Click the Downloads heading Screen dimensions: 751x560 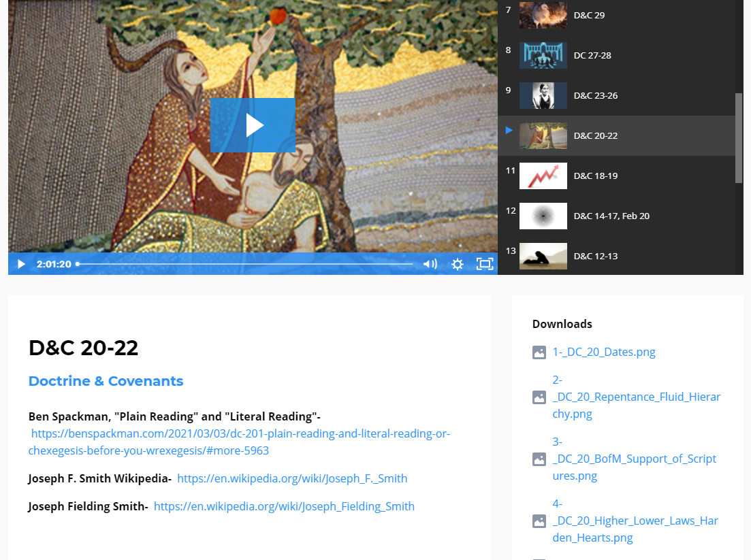[x=562, y=324]
